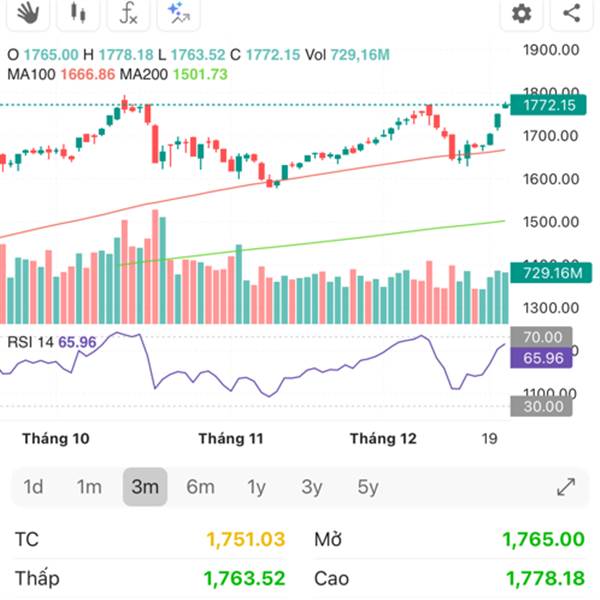600x600 pixels.
Task: Expand the chart to fullscreen
Action: point(566,487)
